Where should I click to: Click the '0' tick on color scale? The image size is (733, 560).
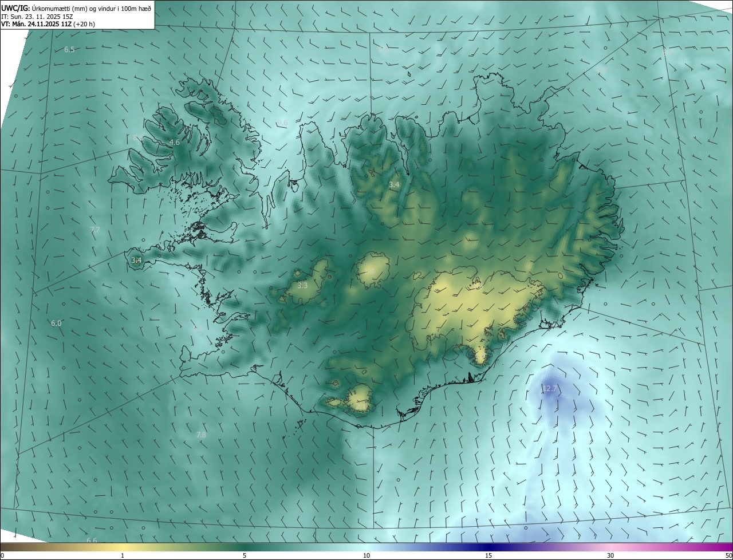click(x=2, y=555)
